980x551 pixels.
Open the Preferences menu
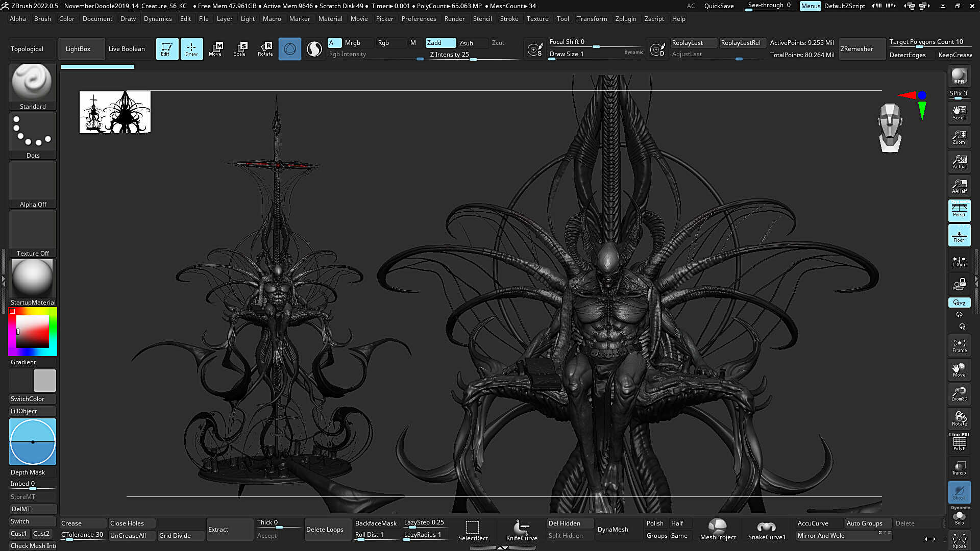coord(419,19)
